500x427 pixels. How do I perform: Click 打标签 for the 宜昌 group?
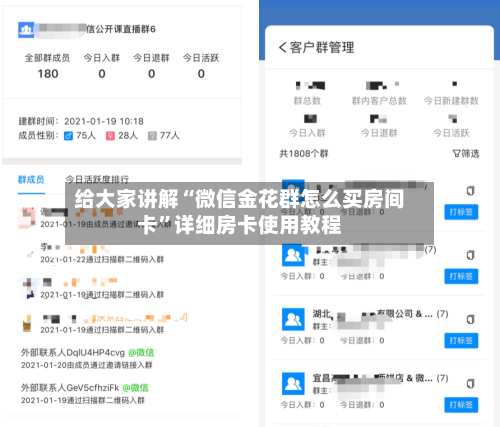tap(461, 405)
